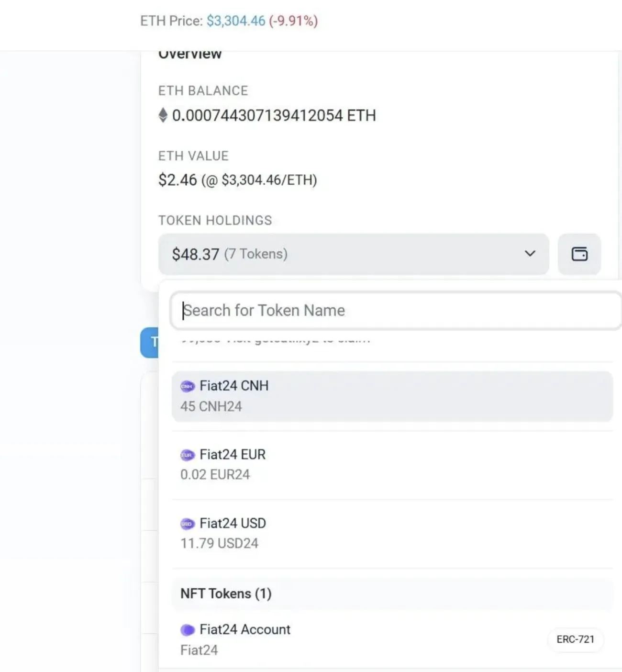
Task: Click the NFT Tokens (1) section header
Action: [x=226, y=594]
